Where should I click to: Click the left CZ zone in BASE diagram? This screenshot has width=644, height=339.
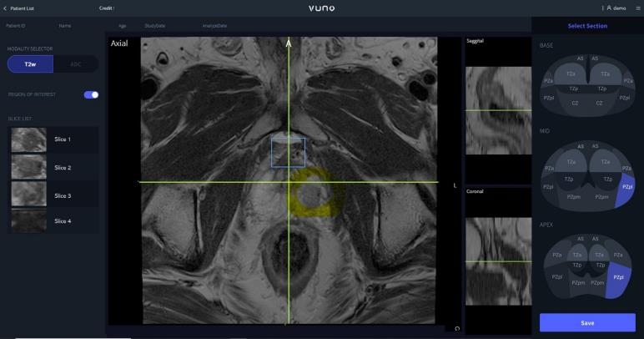[576, 103]
